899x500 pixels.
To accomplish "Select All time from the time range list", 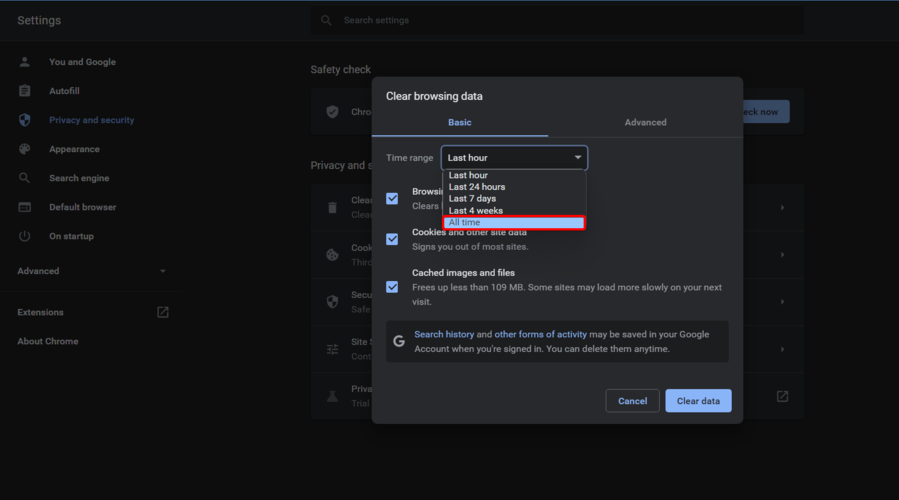I will coord(514,222).
